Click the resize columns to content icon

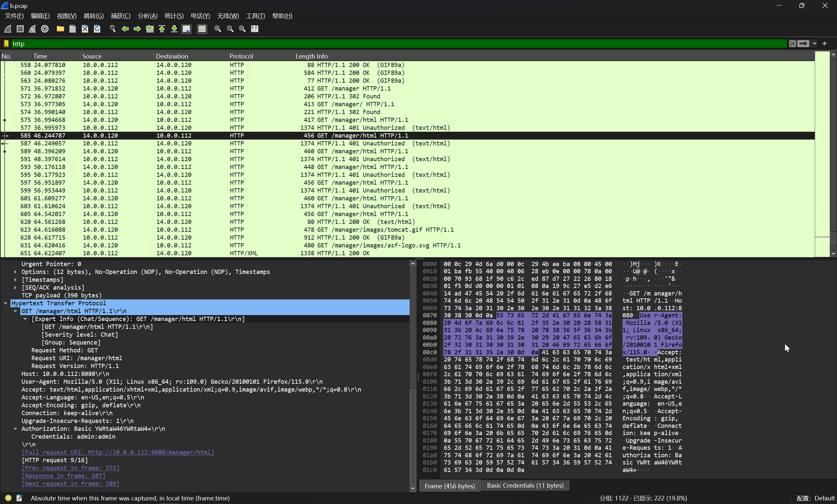255,29
